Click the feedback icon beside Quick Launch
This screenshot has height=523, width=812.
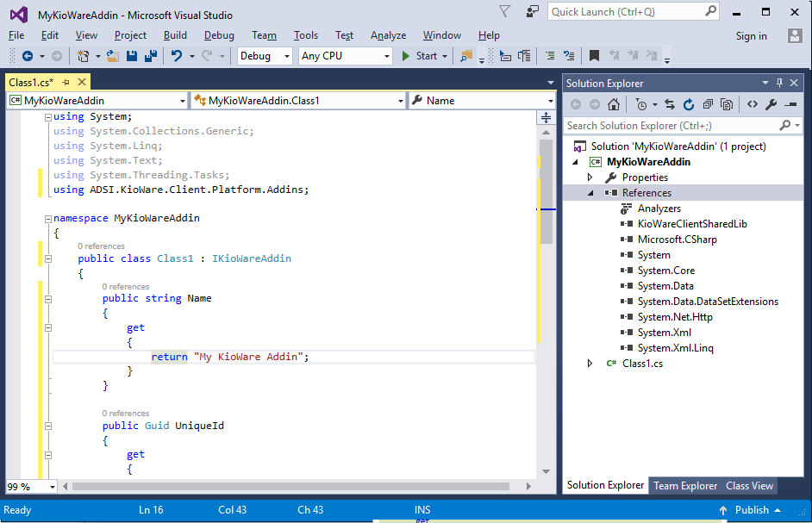[x=533, y=11]
